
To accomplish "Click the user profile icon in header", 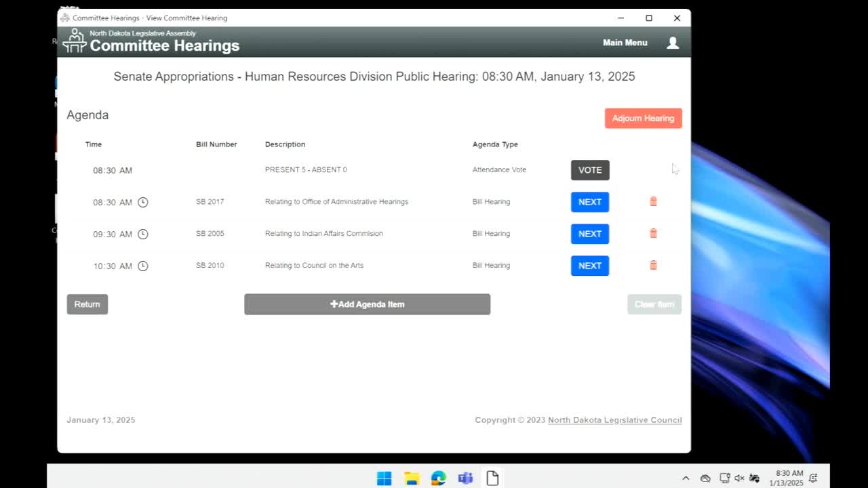I will click(x=672, y=43).
